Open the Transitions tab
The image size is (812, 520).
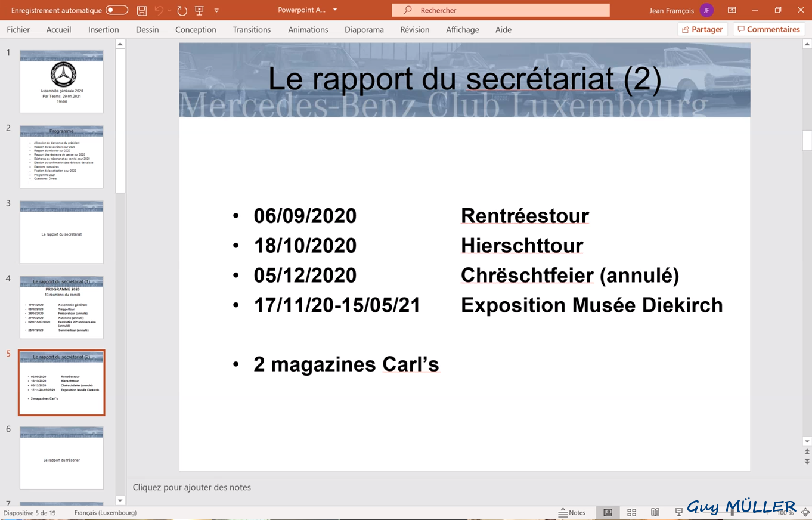pyautogui.click(x=252, y=29)
